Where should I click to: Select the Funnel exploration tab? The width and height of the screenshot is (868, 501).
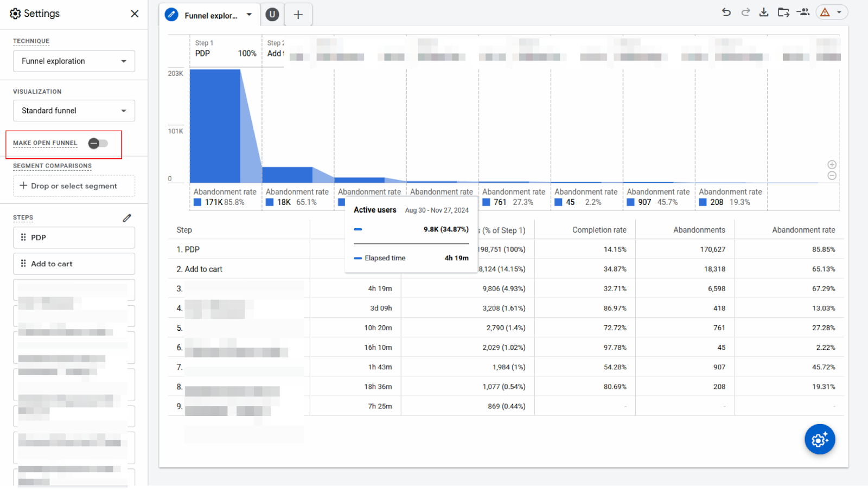click(x=209, y=15)
